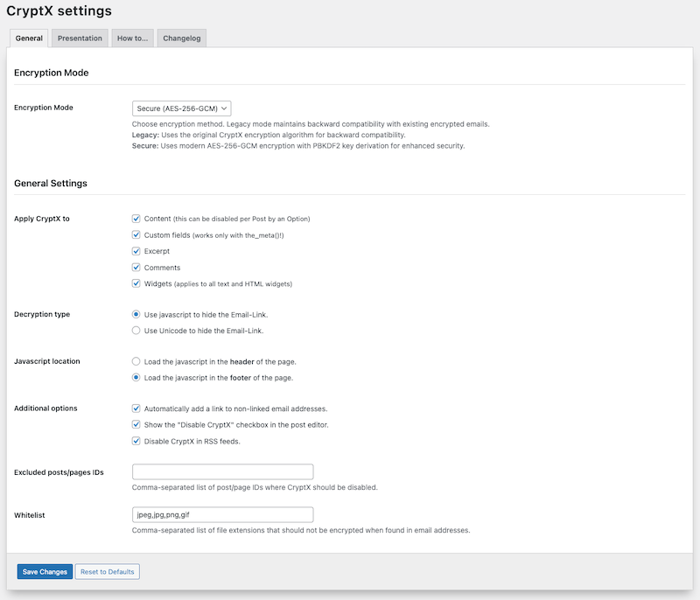
Task: Click Reset to Defaults
Action: (x=107, y=571)
